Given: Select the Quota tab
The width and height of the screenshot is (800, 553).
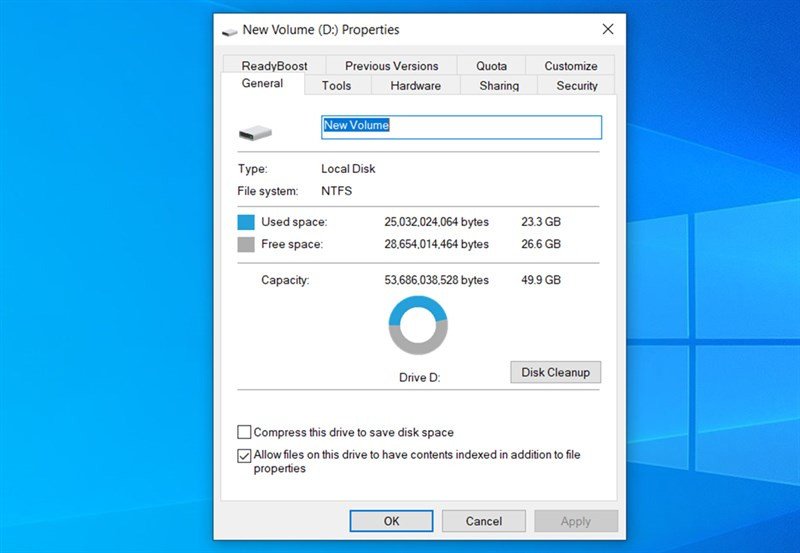Looking at the screenshot, I should click(491, 66).
